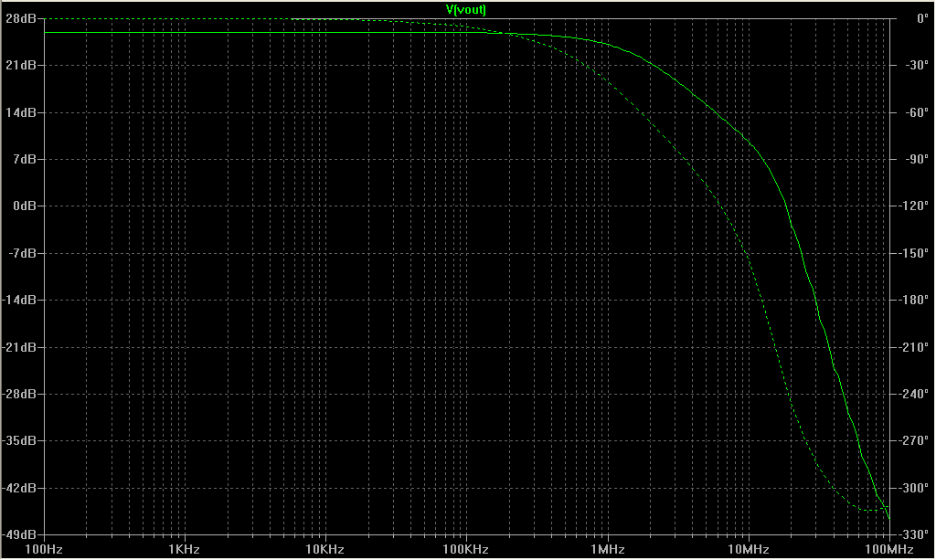Click the 100KHz frequency axis label
Screen dimensions: 936x560
point(465,549)
